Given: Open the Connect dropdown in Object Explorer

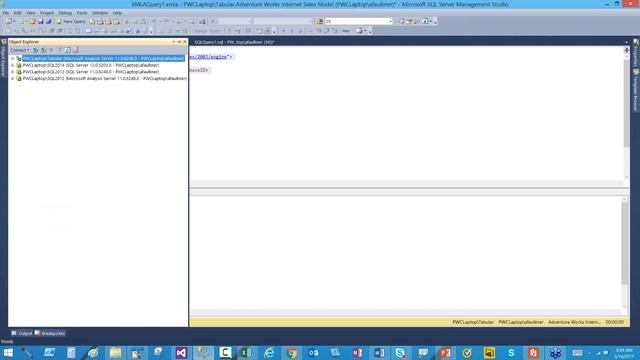Looking at the screenshot, I should [19, 50].
